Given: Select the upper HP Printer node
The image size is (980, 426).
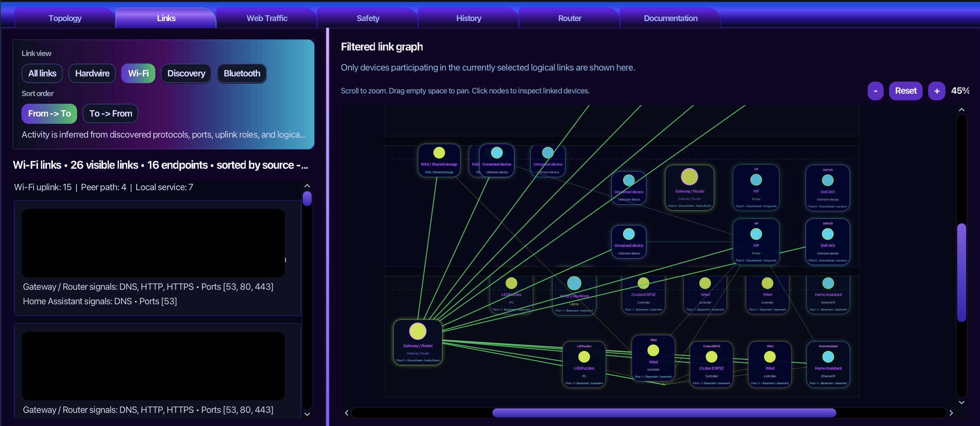Looking at the screenshot, I should pyautogui.click(x=756, y=187).
